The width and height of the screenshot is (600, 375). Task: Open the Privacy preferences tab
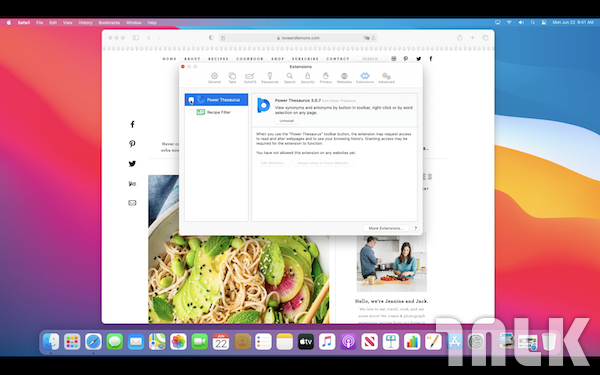326,78
